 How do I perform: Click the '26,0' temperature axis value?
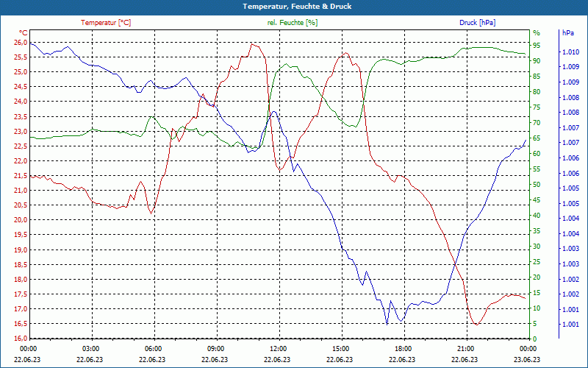coord(21,43)
